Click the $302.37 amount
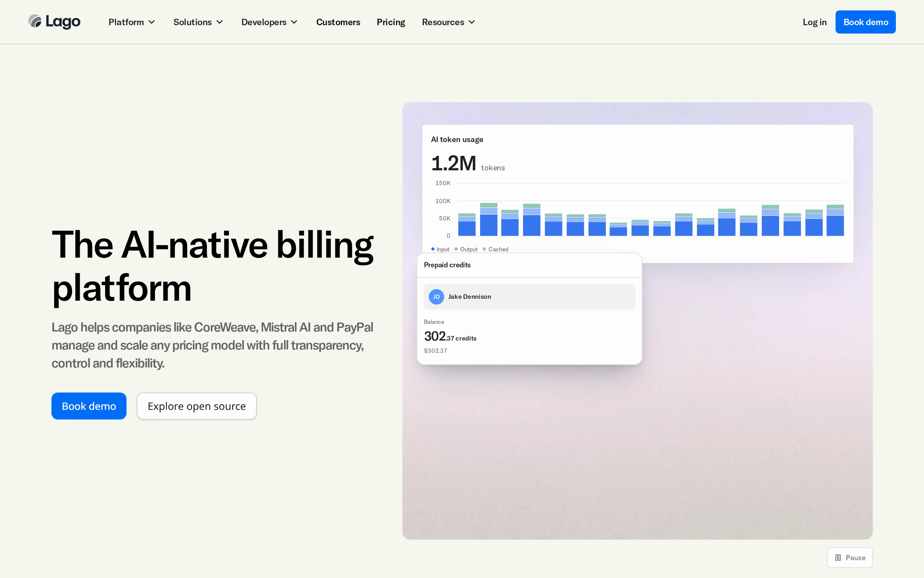Viewport: 924px width, 578px height. pyautogui.click(x=436, y=351)
